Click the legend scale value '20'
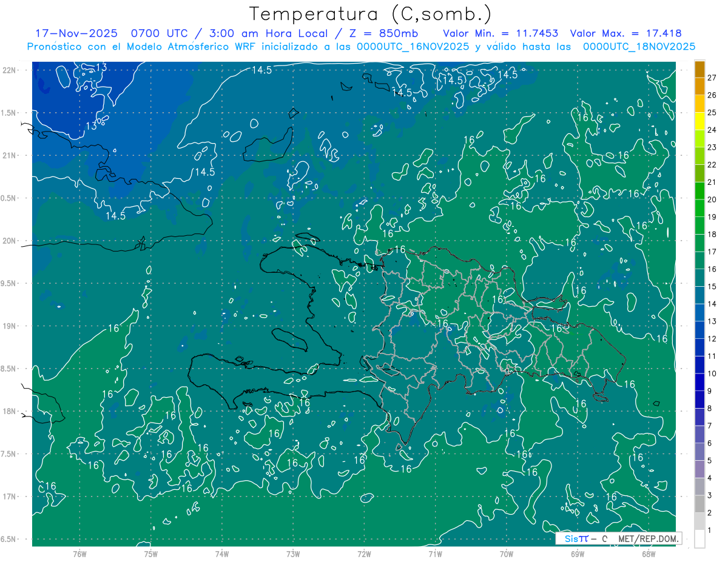Viewport: 728px width, 562px height. click(712, 199)
